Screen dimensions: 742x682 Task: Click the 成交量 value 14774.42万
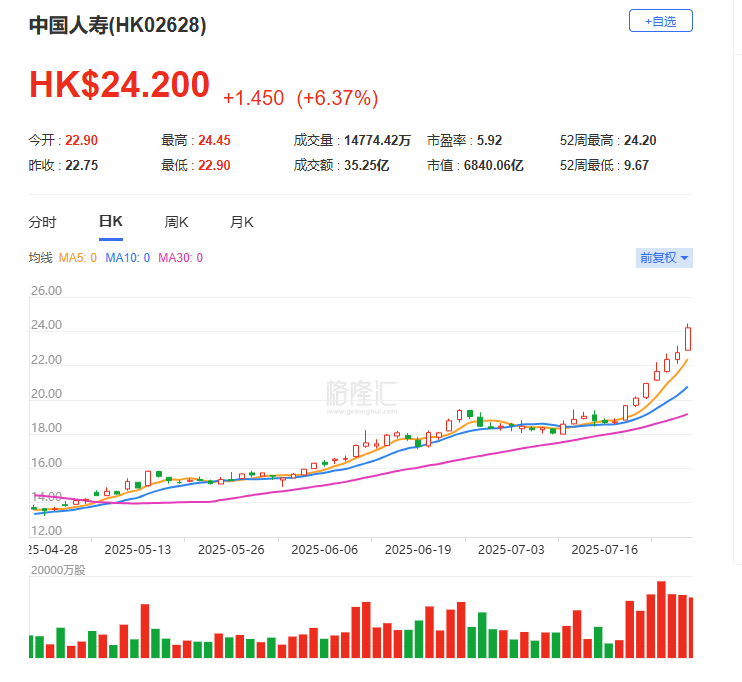pyautogui.click(x=377, y=141)
